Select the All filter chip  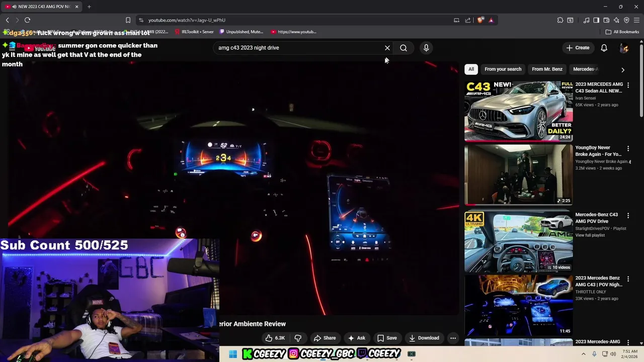[x=471, y=69]
